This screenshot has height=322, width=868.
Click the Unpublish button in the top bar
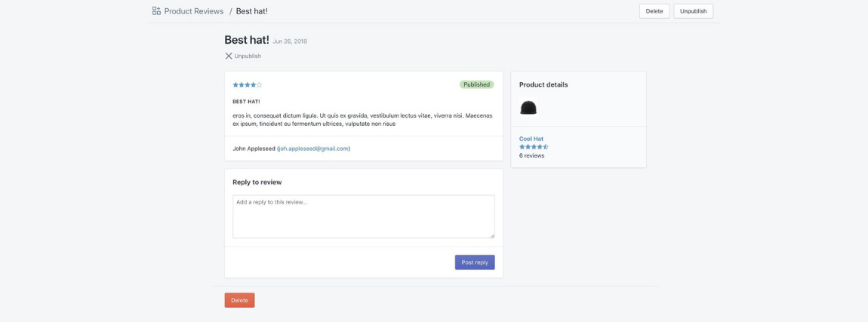click(693, 11)
